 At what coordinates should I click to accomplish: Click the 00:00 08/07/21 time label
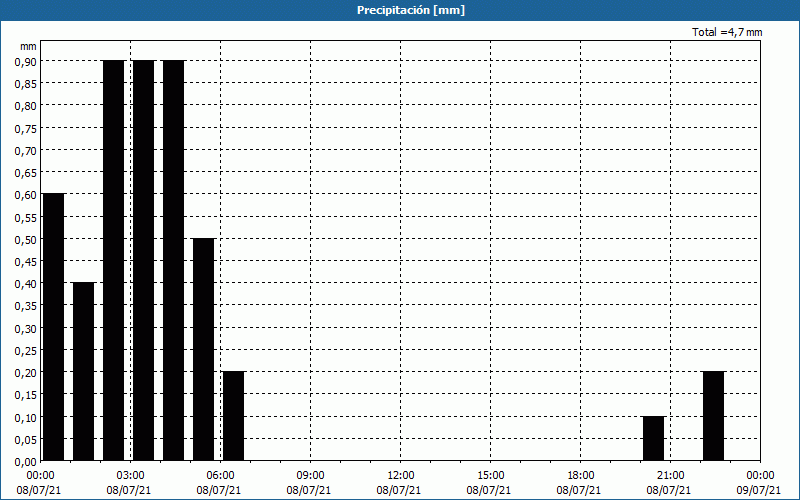click(x=39, y=483)
